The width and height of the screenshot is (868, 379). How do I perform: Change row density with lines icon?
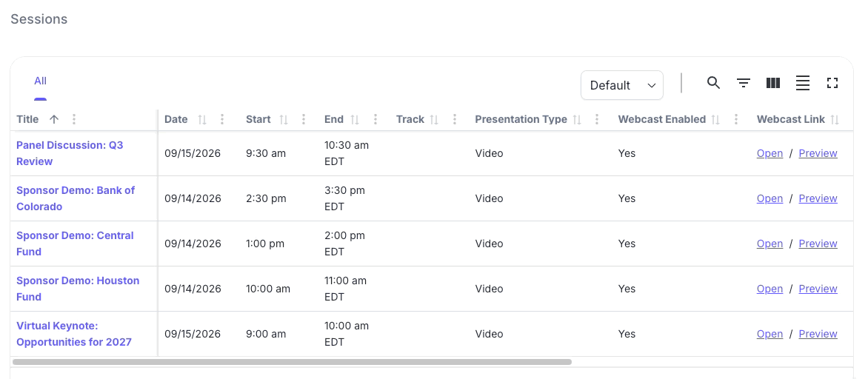pyautogui.click(x=803, y=83)
